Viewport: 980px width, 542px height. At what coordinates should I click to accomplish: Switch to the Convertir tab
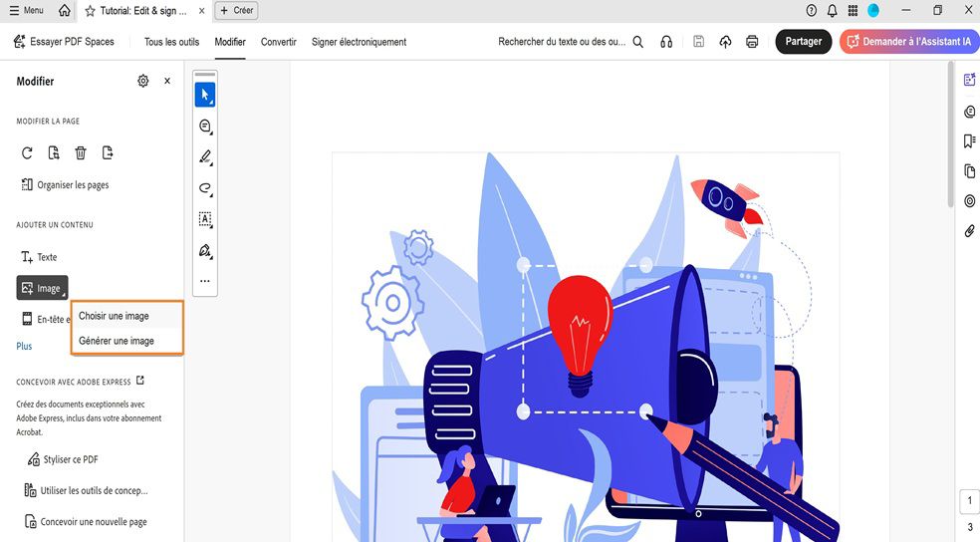click(x=279, y=42)
